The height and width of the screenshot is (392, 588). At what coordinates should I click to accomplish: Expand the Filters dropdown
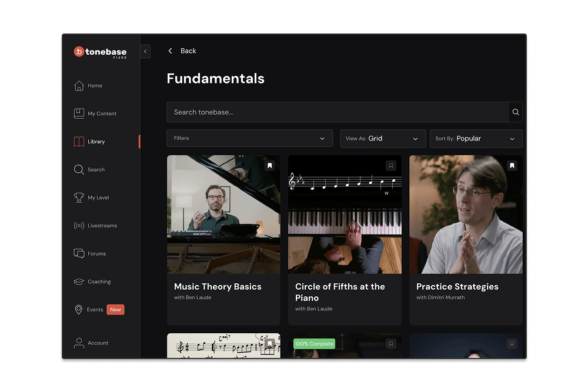(x=250, y=138)
